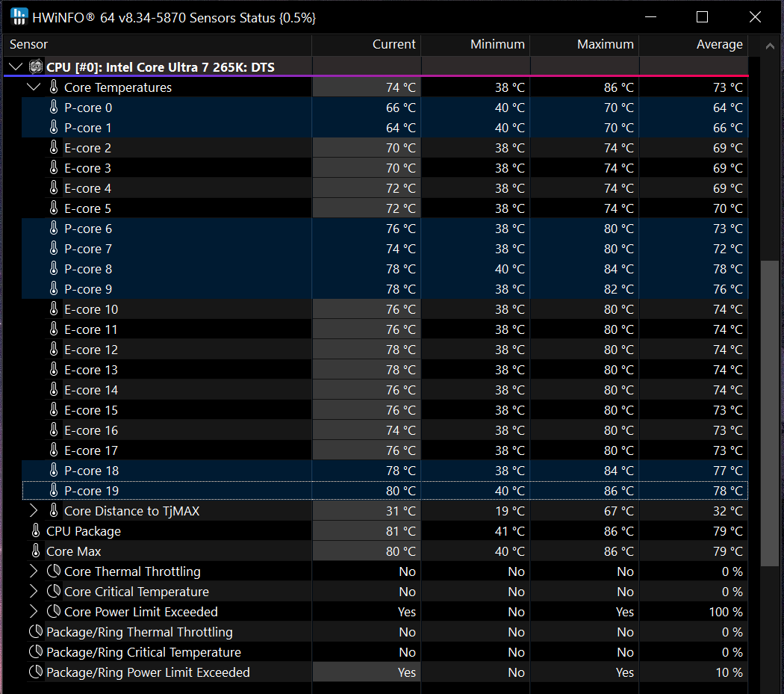Click Core Distance to TjMAX maximum 67 °C

618,511
